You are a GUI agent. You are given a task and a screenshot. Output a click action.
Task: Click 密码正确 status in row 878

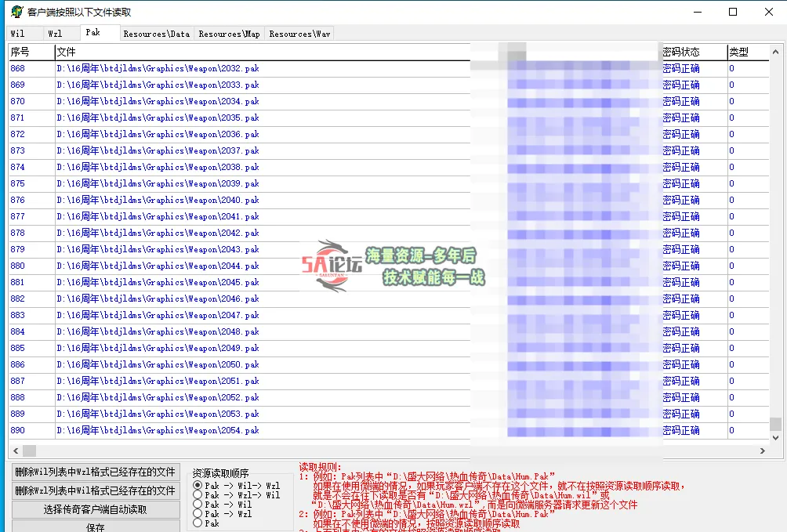(x=681, y=233)
